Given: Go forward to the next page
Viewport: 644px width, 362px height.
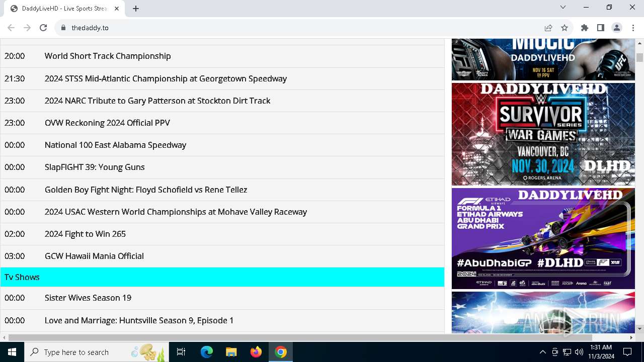Looking at the screenshot, I should 27,28.
